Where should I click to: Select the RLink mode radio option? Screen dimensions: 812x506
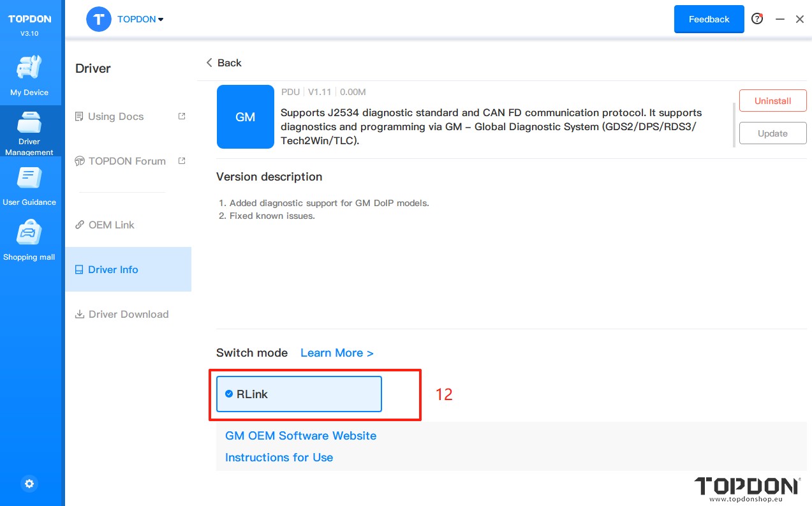299,394
